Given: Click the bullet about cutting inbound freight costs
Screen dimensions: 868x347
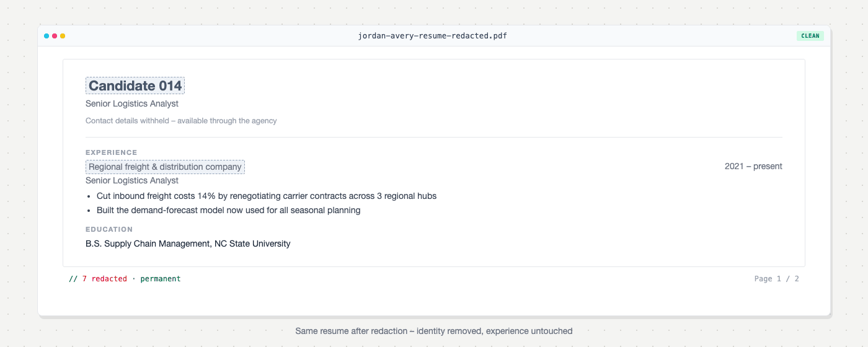Looking at the screenshot, I should 267,196.
